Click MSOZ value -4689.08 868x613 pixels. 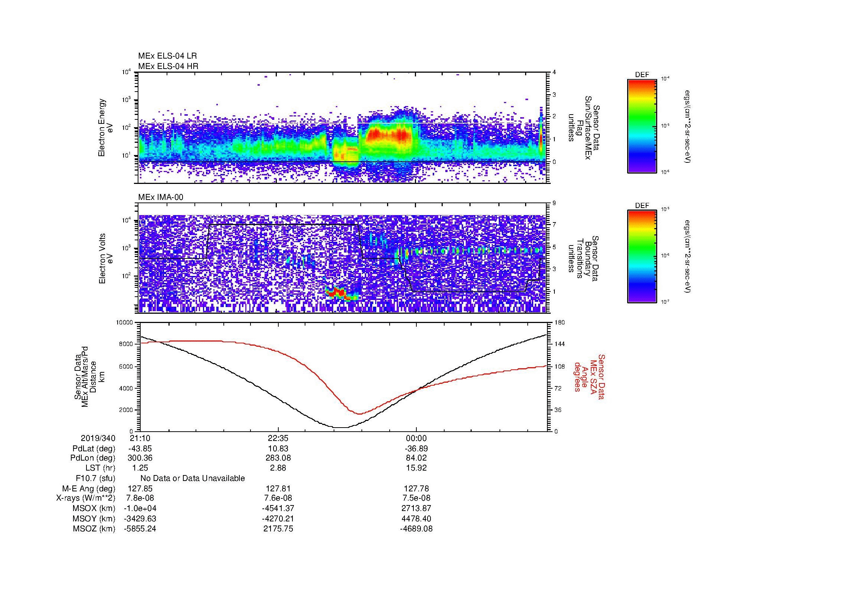pos(416,529)
